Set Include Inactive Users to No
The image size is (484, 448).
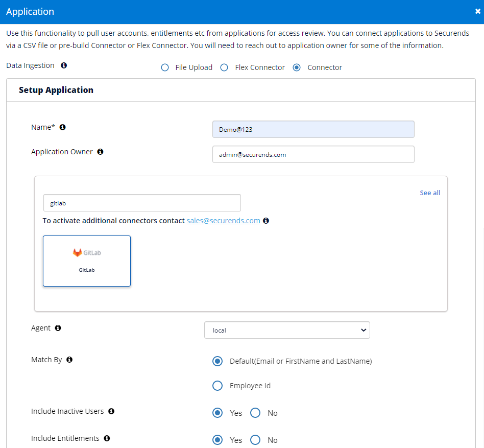(x=255, y=413)
